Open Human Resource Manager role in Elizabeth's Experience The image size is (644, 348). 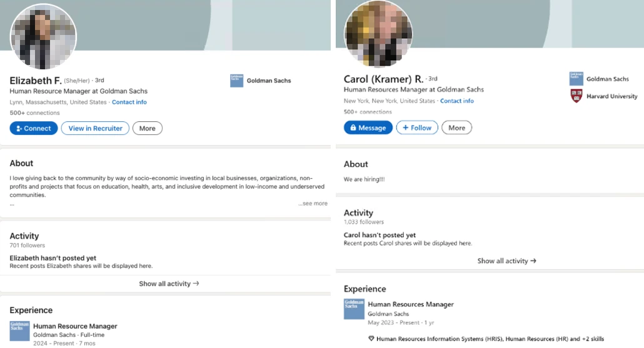[x=75, y=326]
